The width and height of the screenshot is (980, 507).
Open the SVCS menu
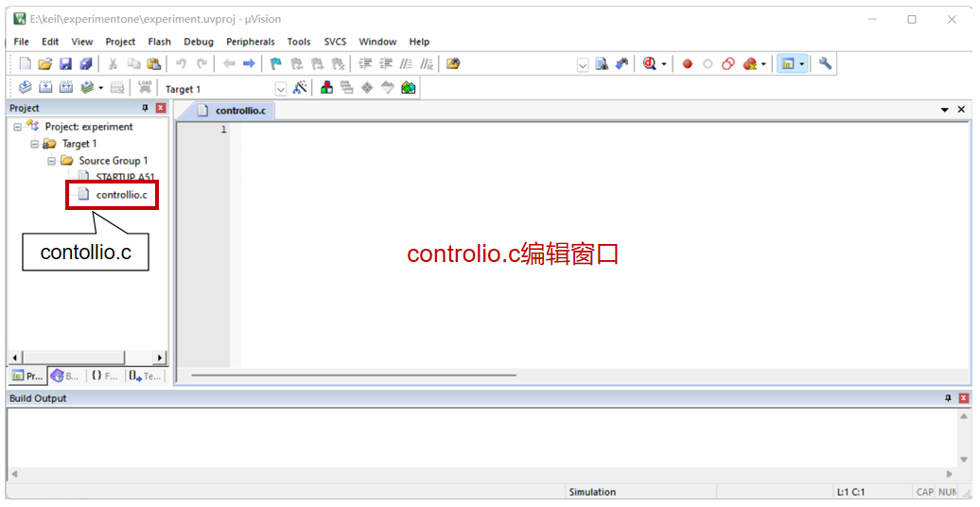335,42
